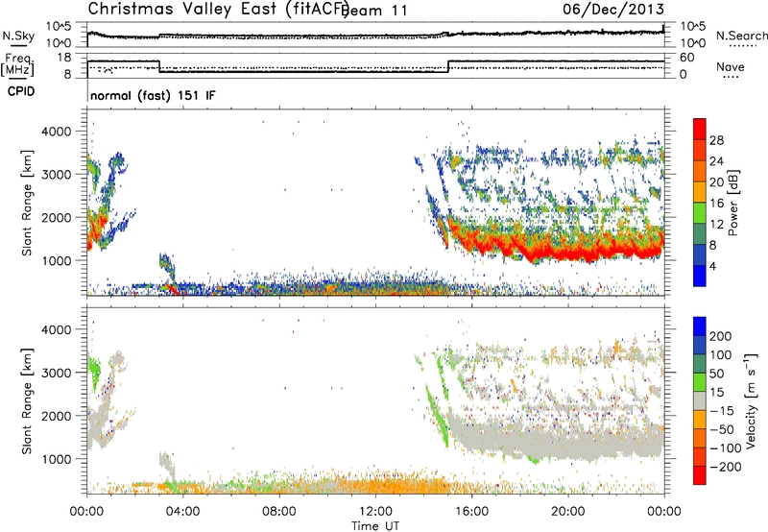768x532 pixels.
Task: Click the green velocity streak near 14:30 UT
Action: [437, 414]
